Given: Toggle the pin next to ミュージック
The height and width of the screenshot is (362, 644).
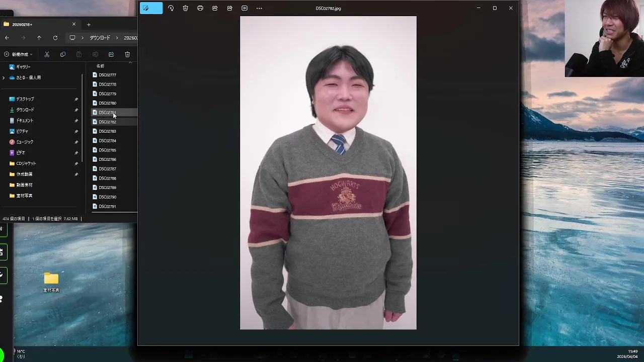Looking at the screenshot, I should pos(76,142).
